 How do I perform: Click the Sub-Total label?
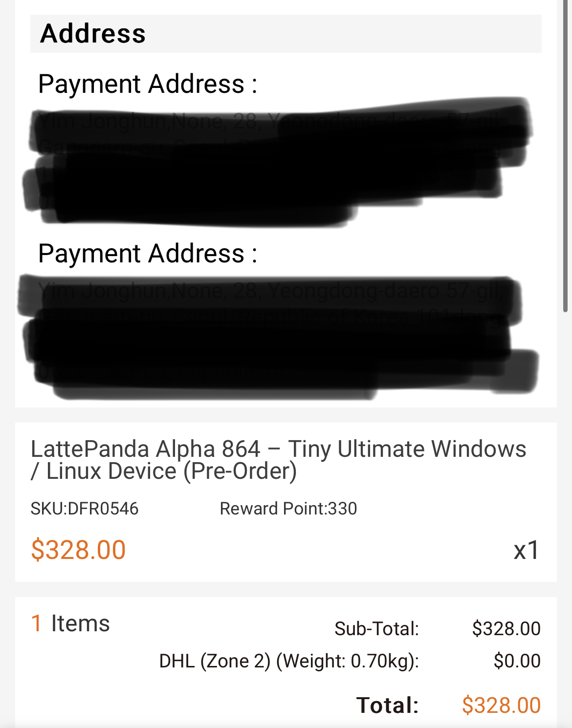point(376,629)
